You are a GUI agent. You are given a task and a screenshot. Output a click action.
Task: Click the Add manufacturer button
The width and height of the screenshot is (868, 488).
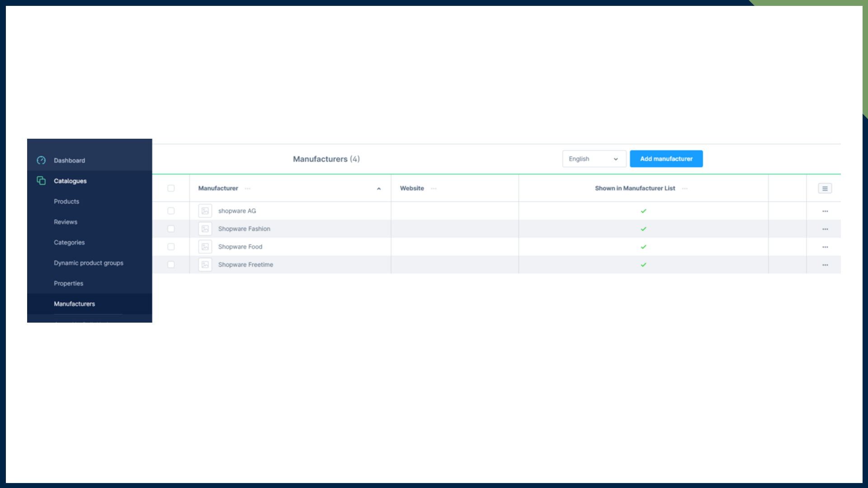[x=666, y=159]
